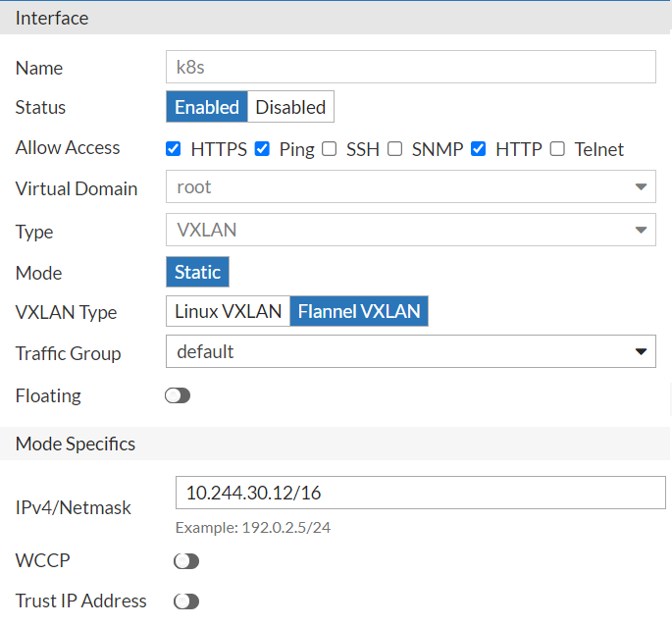This screenshot has width=672, height=627.
Task: Choose Flannel VXLAN type
Action: (359, 311)
